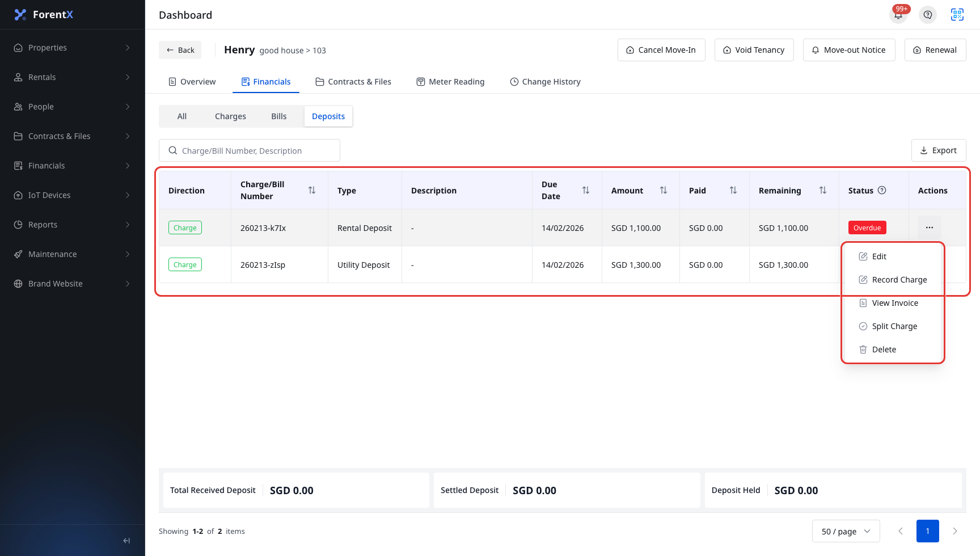
Task: Show the Charges filter
Action: (230, 116)
